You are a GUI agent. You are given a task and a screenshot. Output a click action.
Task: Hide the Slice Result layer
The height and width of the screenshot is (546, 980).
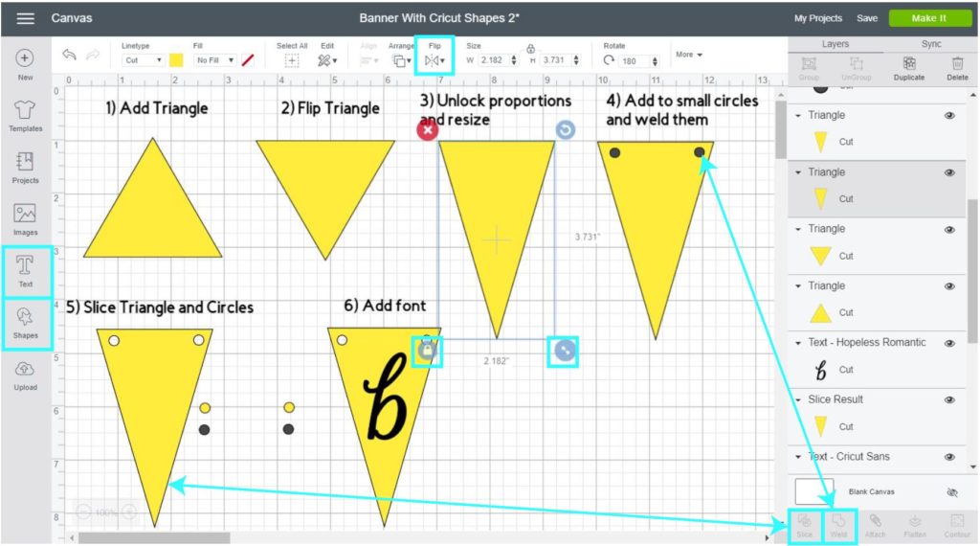(949, 399)
